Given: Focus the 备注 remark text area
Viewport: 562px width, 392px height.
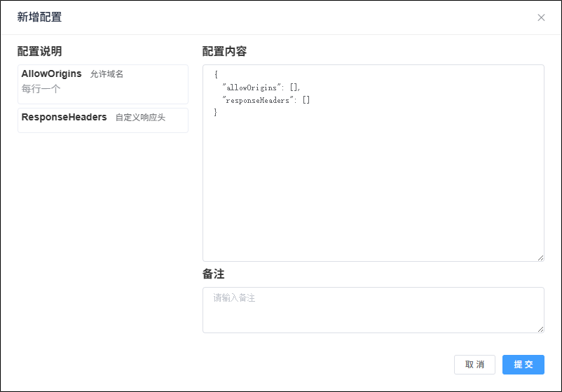Looking at the screenshot, I should pyautogui.click(x=373, y=309).
